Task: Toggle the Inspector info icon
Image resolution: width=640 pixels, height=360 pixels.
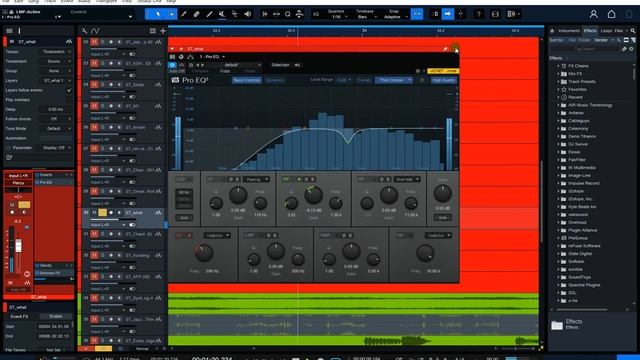Action: click(19, 31)
